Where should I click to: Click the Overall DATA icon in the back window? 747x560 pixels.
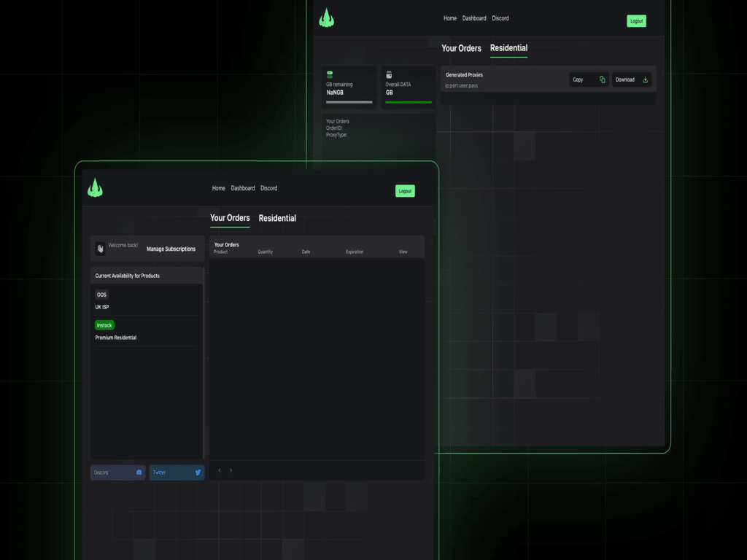[389, 75]
